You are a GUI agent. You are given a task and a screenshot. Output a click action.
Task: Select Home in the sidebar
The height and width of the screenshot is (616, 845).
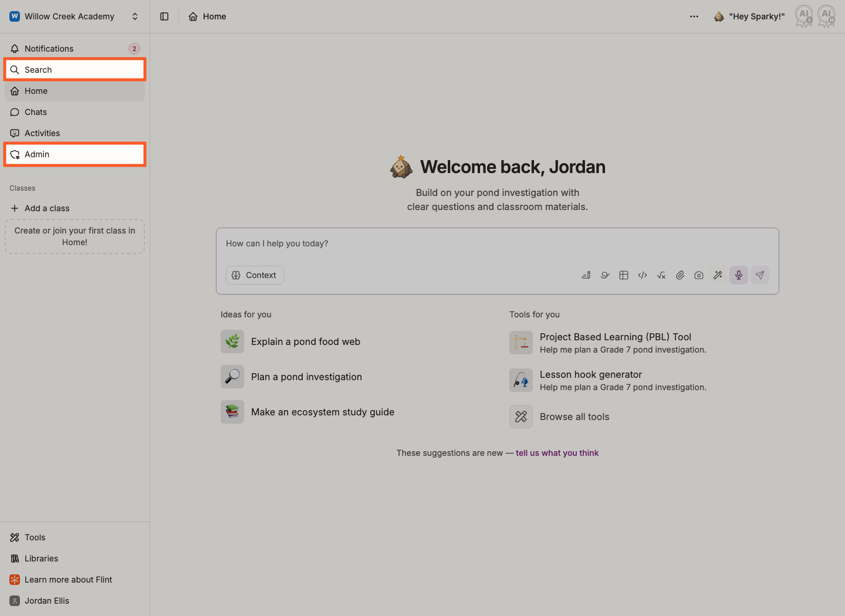tap(75, 91)
